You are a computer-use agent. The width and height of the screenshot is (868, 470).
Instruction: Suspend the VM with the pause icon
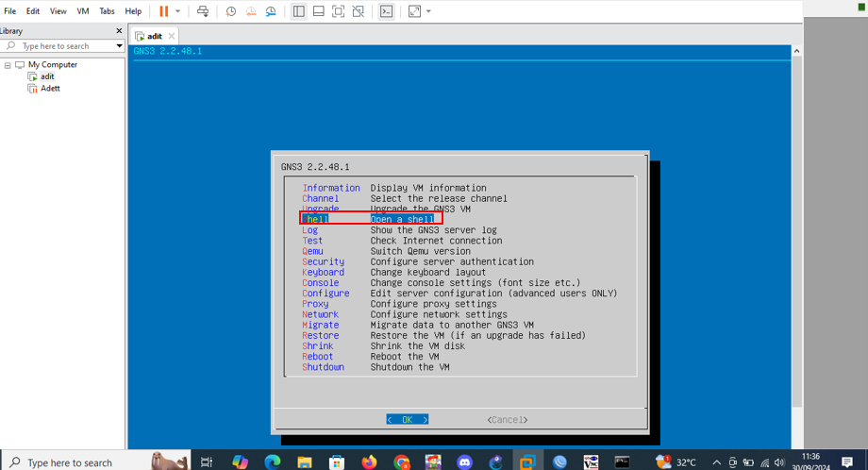163,11
